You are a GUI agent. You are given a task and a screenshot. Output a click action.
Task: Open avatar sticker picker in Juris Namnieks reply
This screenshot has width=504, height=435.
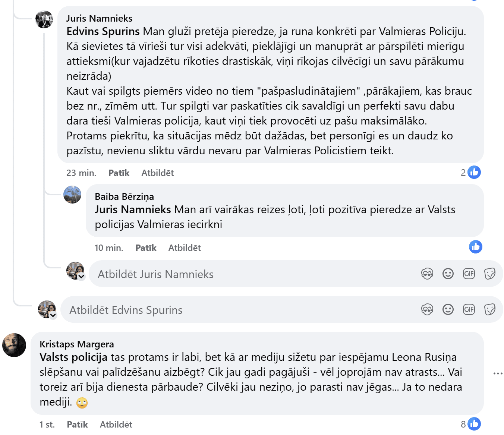tap(427, 274)
